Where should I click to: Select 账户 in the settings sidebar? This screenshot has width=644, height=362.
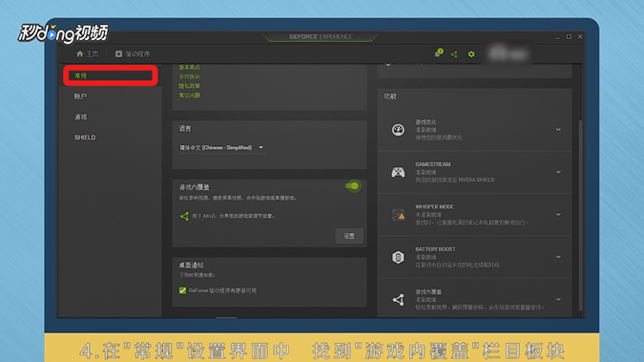coord(80,96)
